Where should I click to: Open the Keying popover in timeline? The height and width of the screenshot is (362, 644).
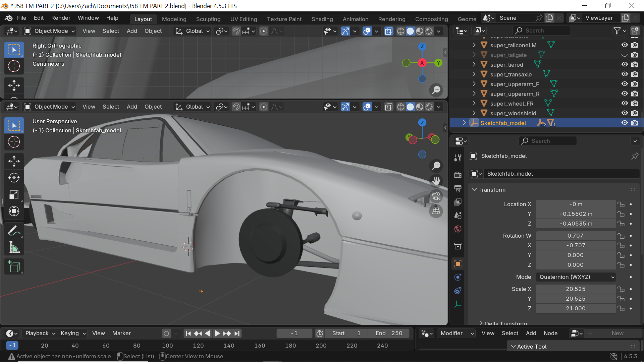coord(73,333)
